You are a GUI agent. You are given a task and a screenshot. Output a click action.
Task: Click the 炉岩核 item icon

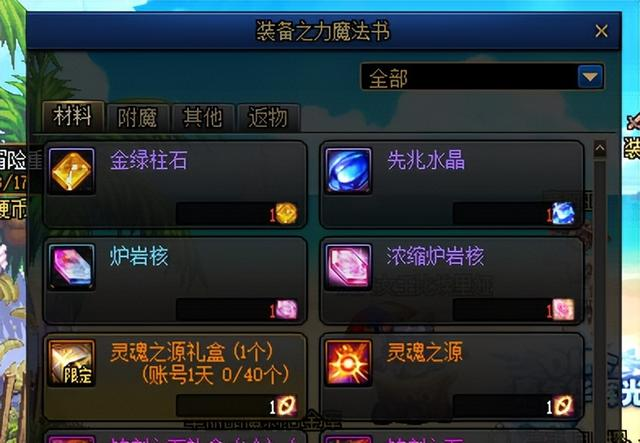[71, 267]
